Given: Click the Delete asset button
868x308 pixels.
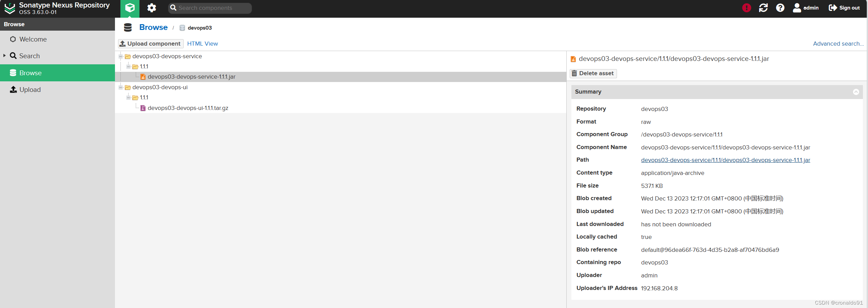Looking at the screenshot, I should [x=593, y=74].
